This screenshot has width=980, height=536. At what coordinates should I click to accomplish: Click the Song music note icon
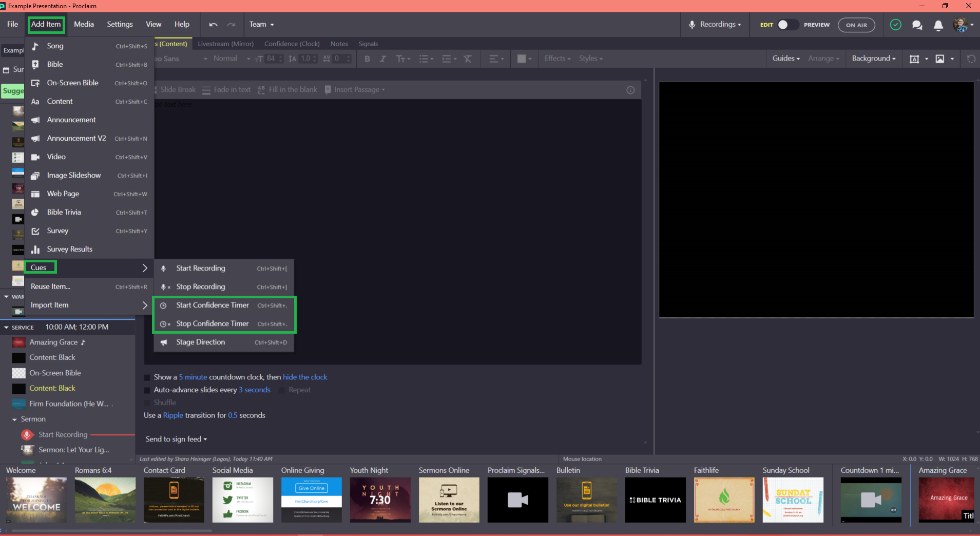35,46
